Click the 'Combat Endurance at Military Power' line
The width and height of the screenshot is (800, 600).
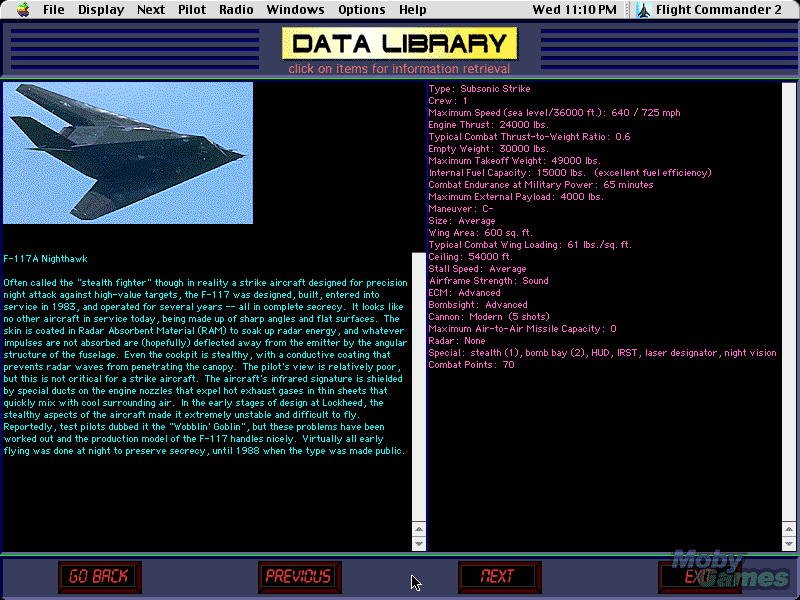coord(541,185)
